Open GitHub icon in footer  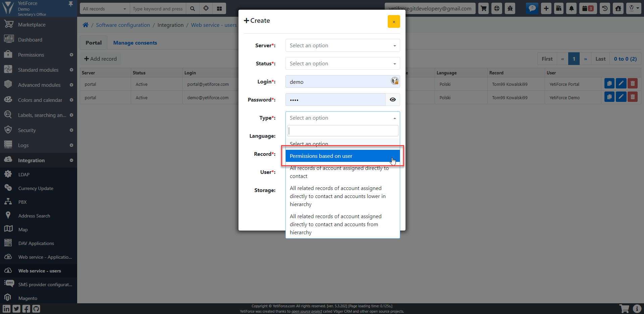(36, 309)
